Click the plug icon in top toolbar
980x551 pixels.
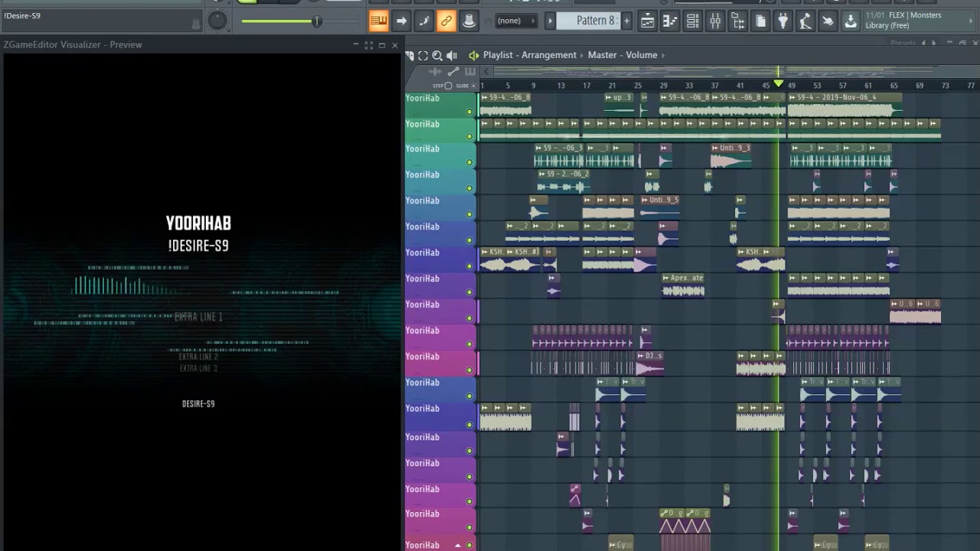tap(782, 21)
